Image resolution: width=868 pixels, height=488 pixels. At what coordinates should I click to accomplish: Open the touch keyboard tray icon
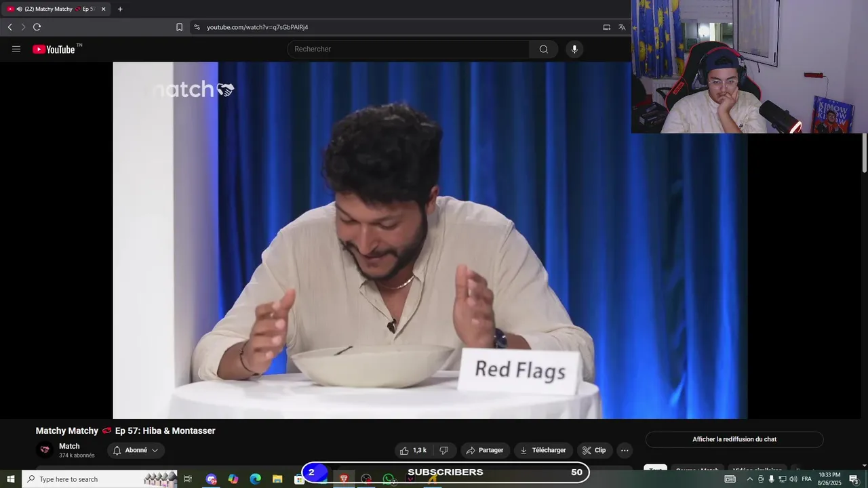point(730,479)
